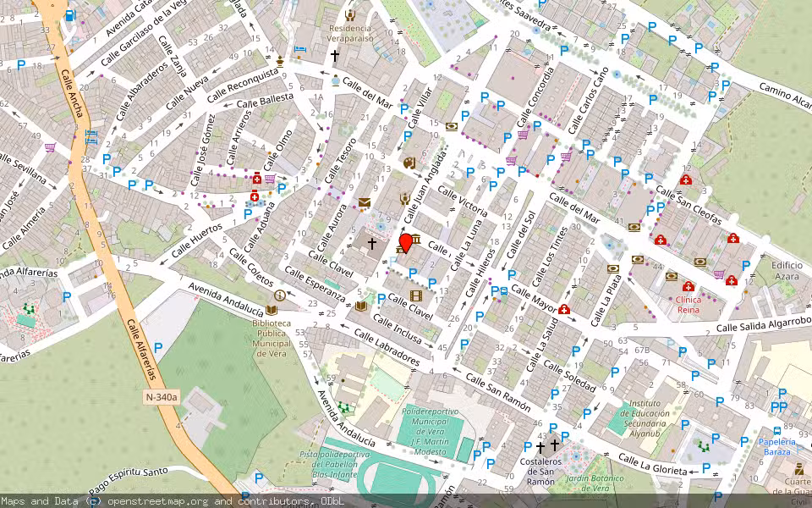The height and width of the screenshot is (508, 812).
Task: Click the Clínica Reina pharmacy cross icon
Action: pos(689,286)
